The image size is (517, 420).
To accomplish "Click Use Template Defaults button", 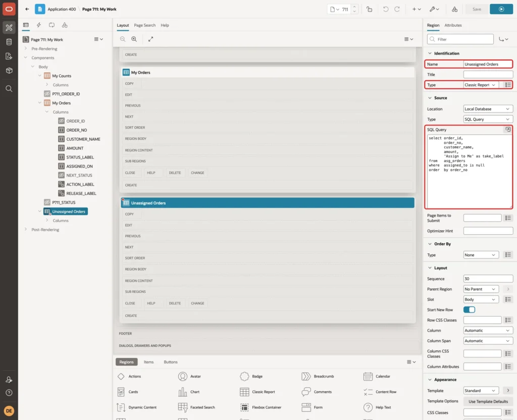I will [488, 401].
